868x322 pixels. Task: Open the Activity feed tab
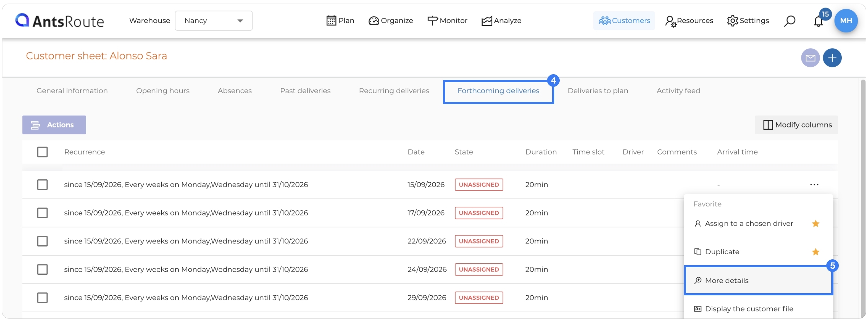tap(678, 91)
